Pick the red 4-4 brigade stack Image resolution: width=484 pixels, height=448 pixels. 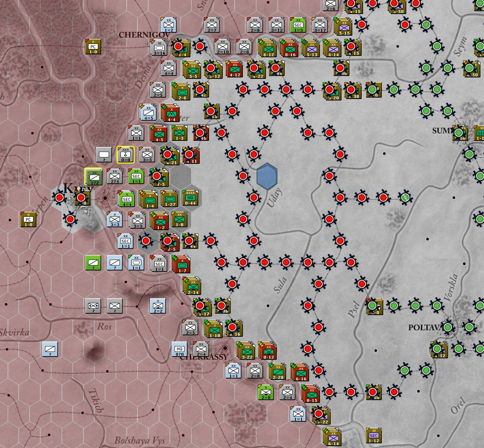[170, 113]
